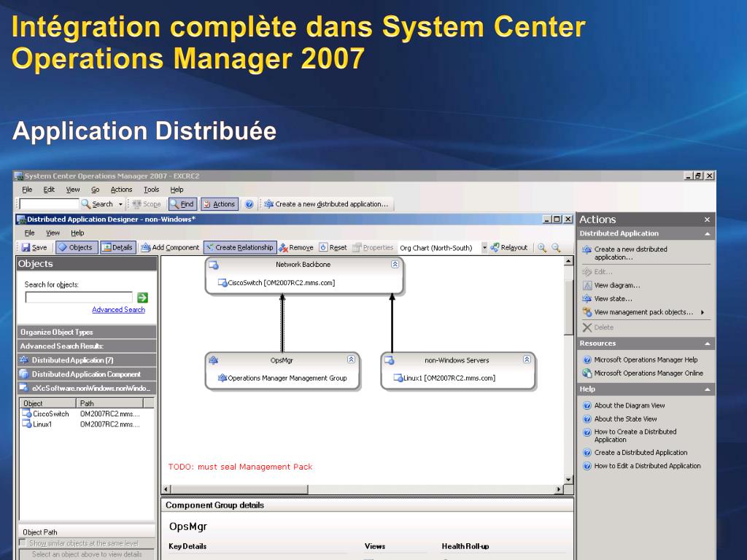
Task: Close the Actions pane with X
Action: pos(708,219)
